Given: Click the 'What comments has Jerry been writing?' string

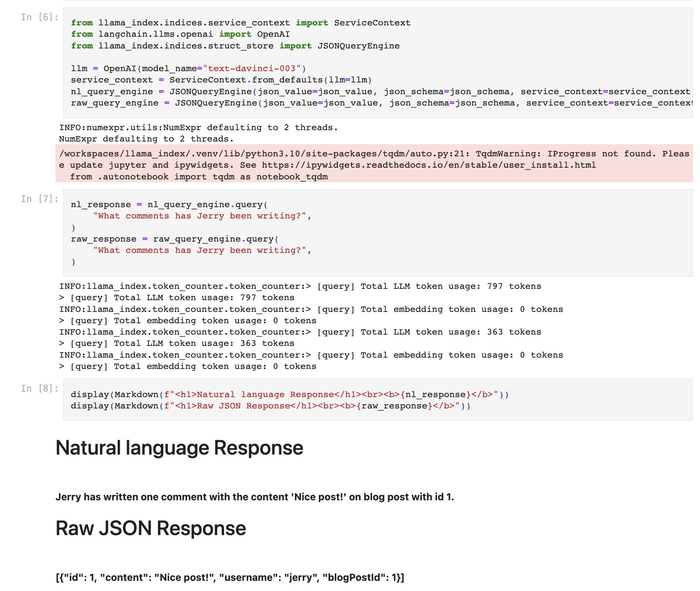Looking at the screenshot, I should pyautogui.click(x=202, y=215).
